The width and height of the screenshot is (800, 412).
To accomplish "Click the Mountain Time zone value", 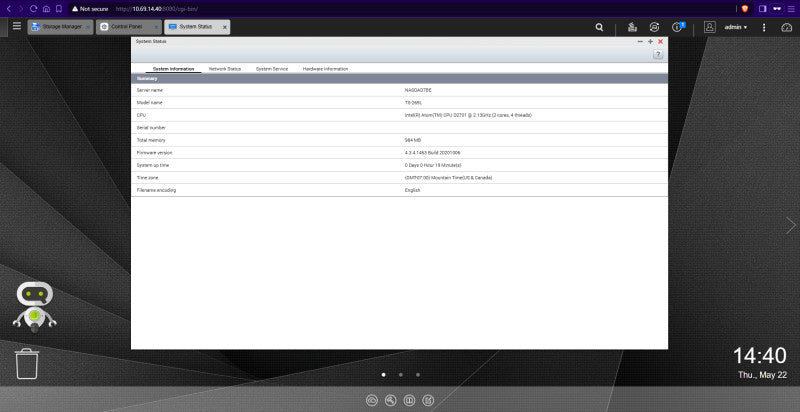I will 448,177.
